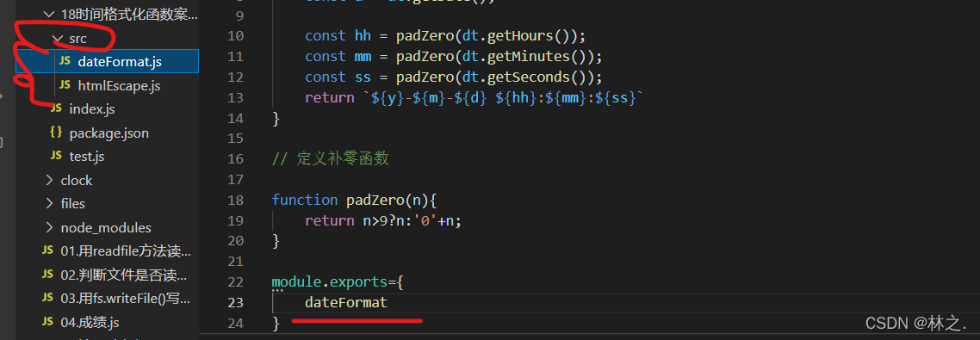This screenshot has height=340, width=980.
Task: Select the clock folder label
Action: 77,180
